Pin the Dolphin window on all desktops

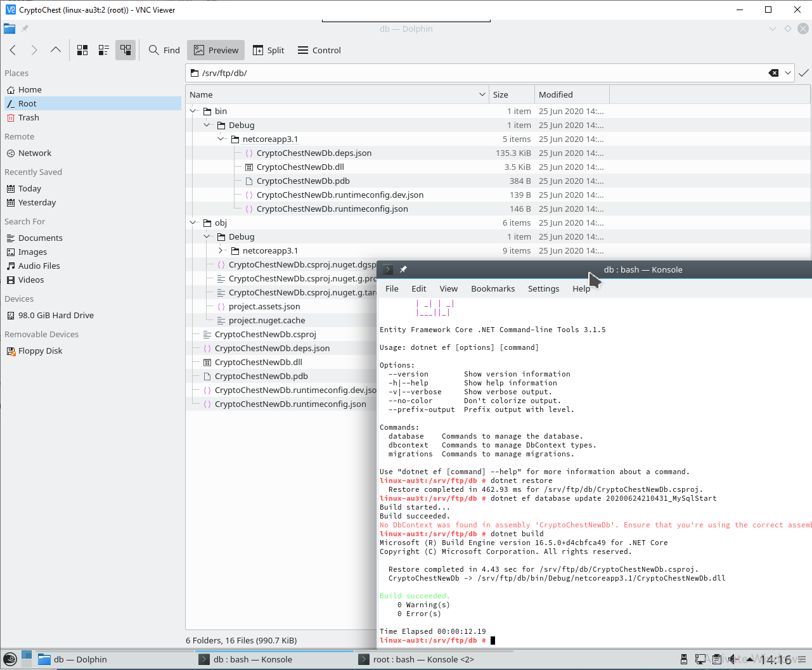[25, 29]
